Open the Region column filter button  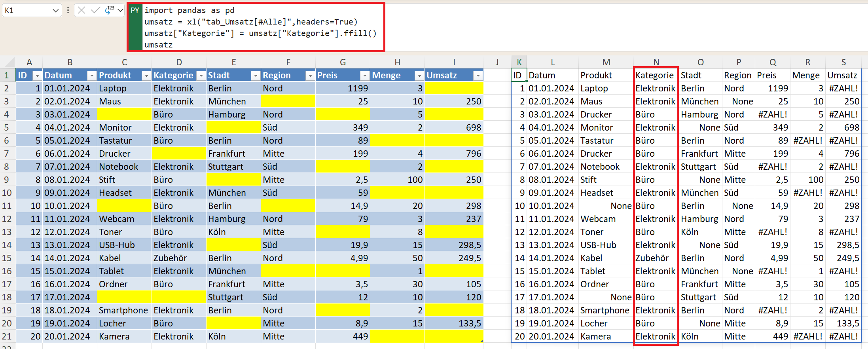point(310,76)
